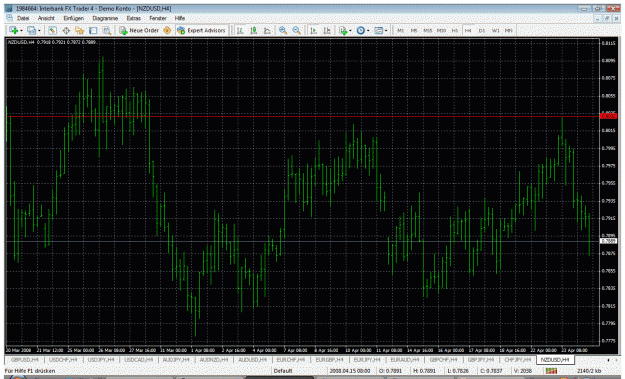The width and height of the screenshot is (625, 379).
Task: Select the D1 timeframe button
Action: 482,30
